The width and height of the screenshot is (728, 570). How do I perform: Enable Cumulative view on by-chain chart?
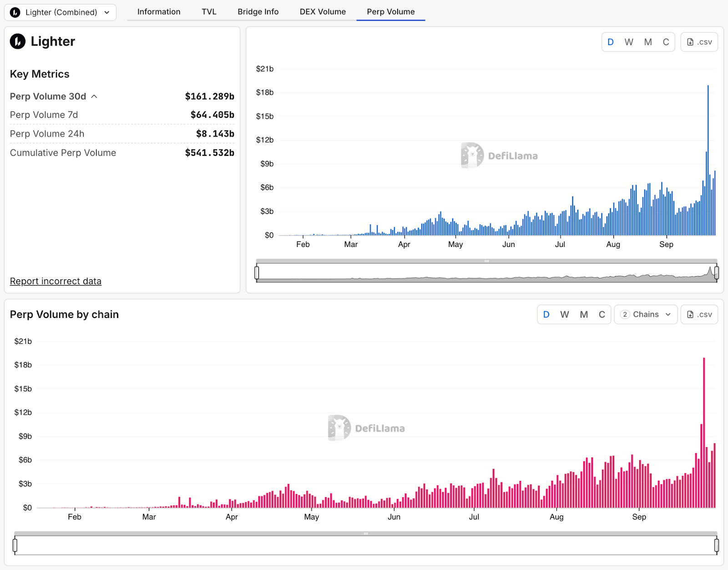click(602, 314)
